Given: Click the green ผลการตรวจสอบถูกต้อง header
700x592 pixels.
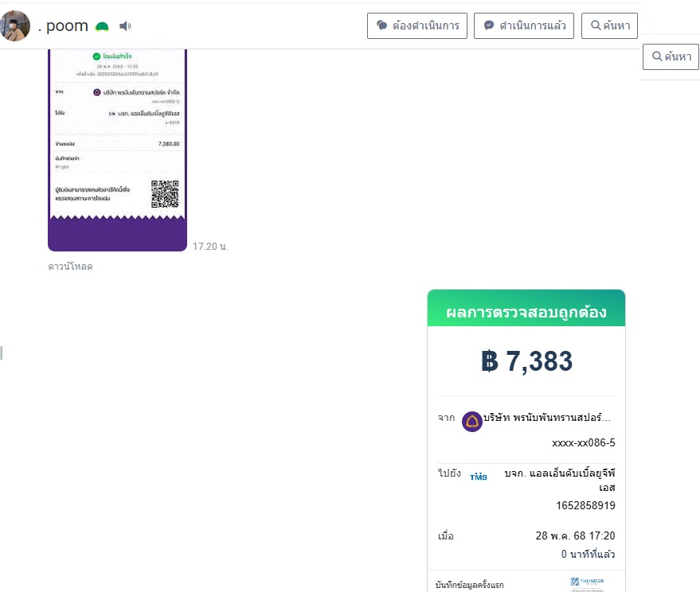Looking at the screenshot, I should point(526,311).
